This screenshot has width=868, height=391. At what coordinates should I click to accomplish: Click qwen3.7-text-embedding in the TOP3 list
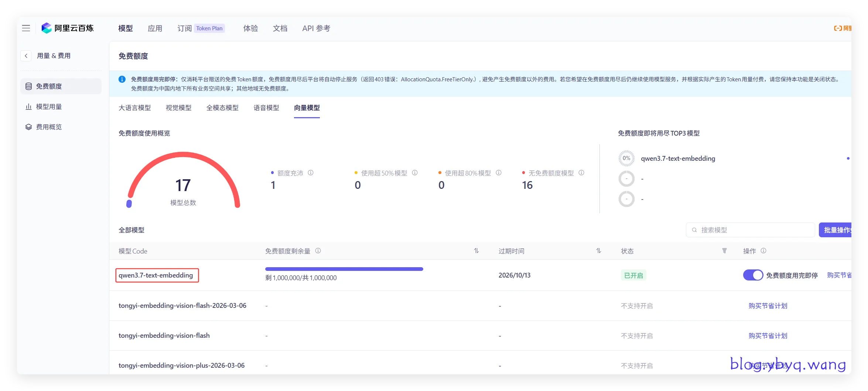click(x=678, y=159)
